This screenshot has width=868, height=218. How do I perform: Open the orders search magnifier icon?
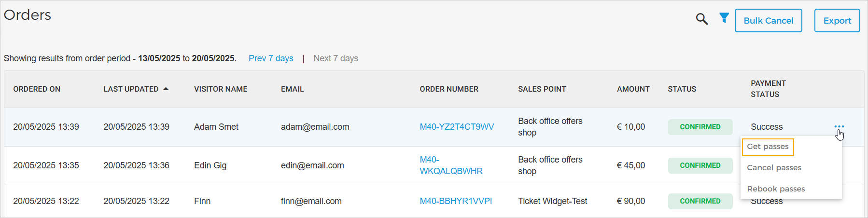pyautogui.click(x=701, y=19)
